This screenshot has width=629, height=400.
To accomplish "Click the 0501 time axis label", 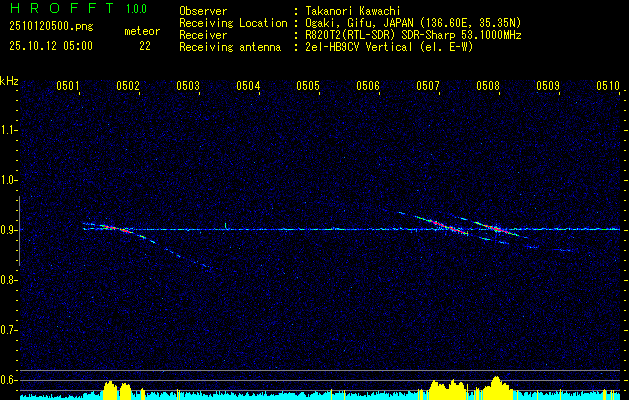I will click(67, 85).
